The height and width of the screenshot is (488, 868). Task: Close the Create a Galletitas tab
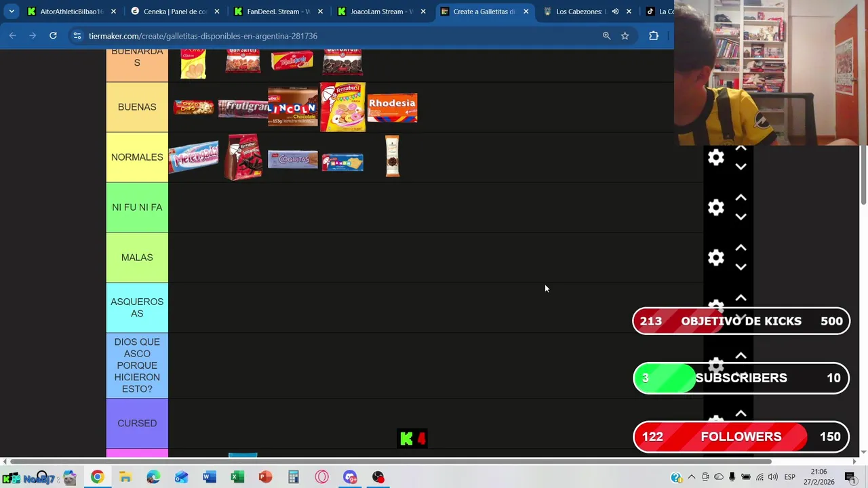(526, 12)
